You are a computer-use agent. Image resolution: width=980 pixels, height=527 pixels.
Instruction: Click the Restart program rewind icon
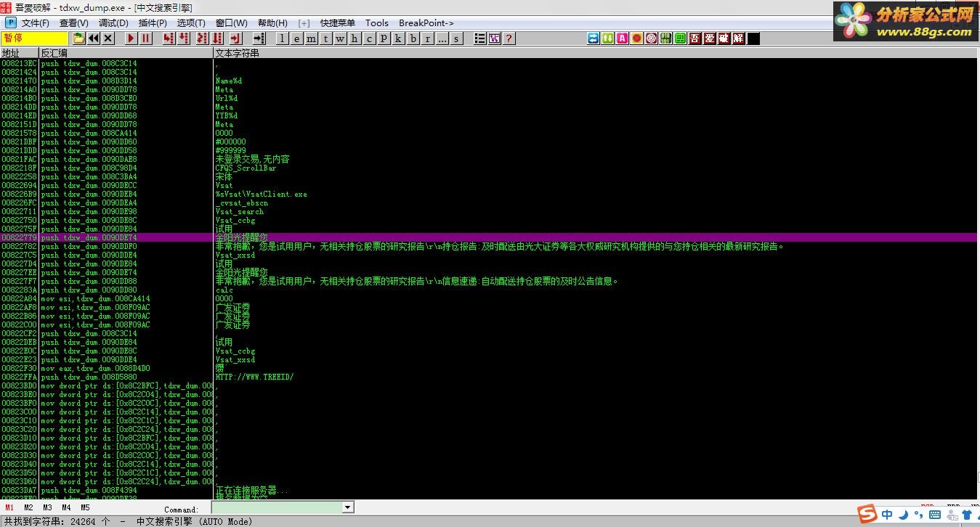coord(94,38)
